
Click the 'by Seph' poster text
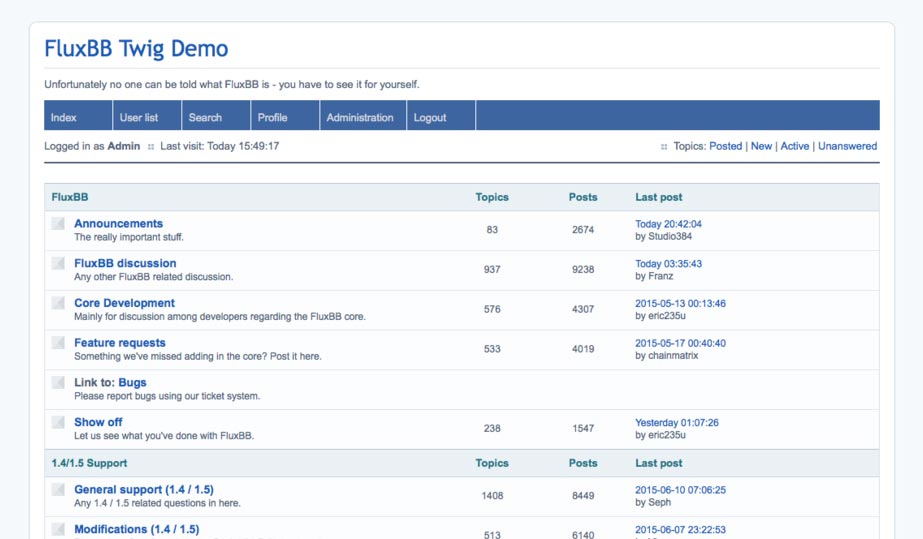[x=653, y=503]
